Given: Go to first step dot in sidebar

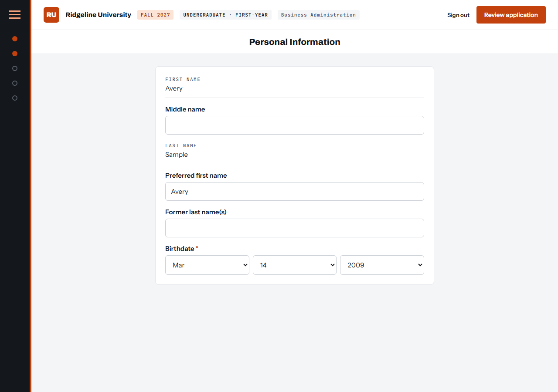Looking at the screenshot, I should [x=15, y=39].
